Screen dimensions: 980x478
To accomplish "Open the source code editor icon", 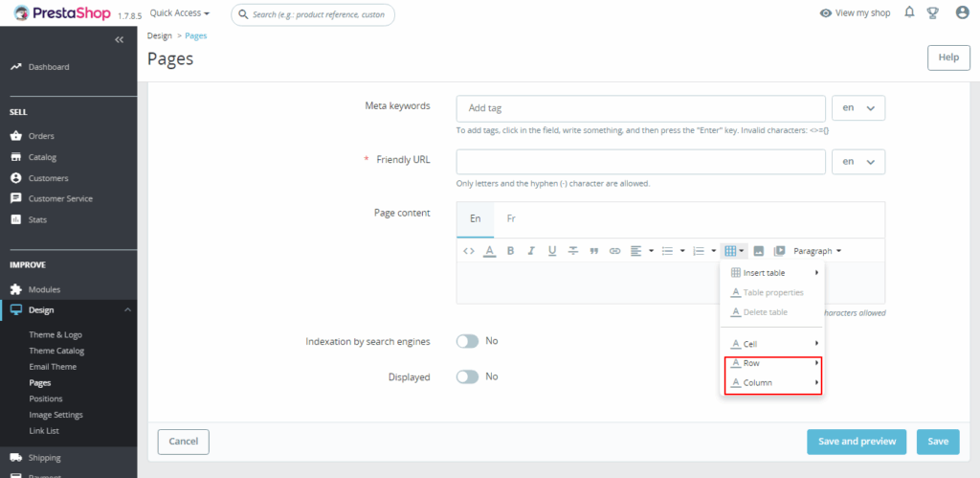I will tap(469, 251).
